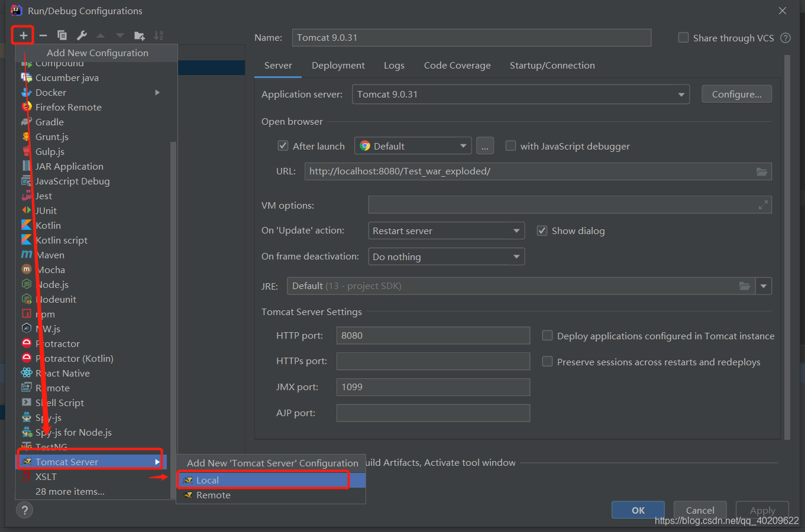Open the On frame deactivation dropdown
Viewport: 805px width, 532px height.
pyautogui.click(x=446, y=257)
